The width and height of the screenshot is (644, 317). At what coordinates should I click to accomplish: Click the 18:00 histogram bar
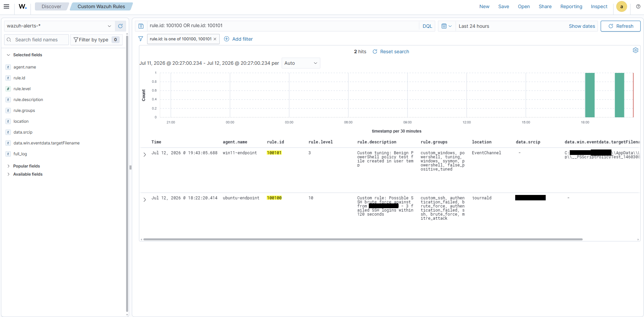[x=590, y=95]
